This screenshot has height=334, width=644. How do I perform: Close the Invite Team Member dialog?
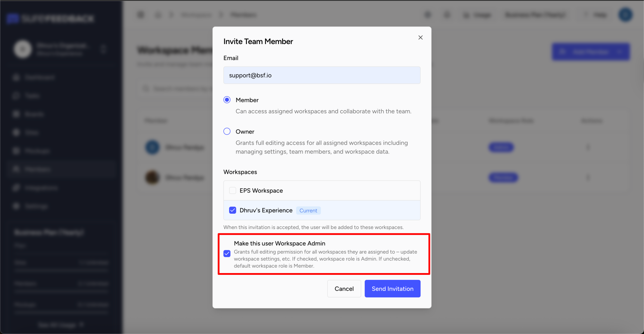420,38
